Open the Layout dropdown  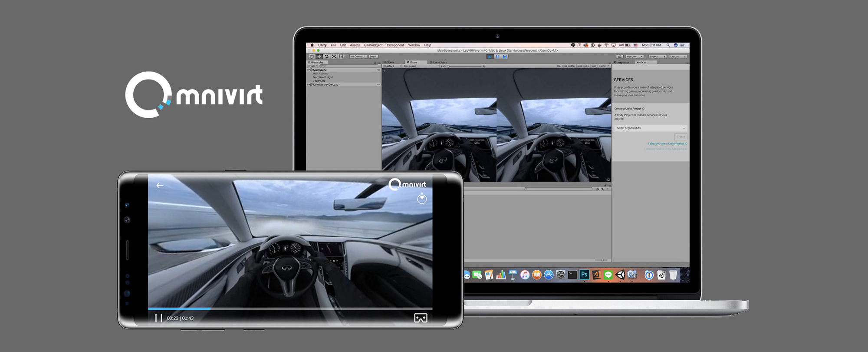pyautogui.click(x=678, y=56)
